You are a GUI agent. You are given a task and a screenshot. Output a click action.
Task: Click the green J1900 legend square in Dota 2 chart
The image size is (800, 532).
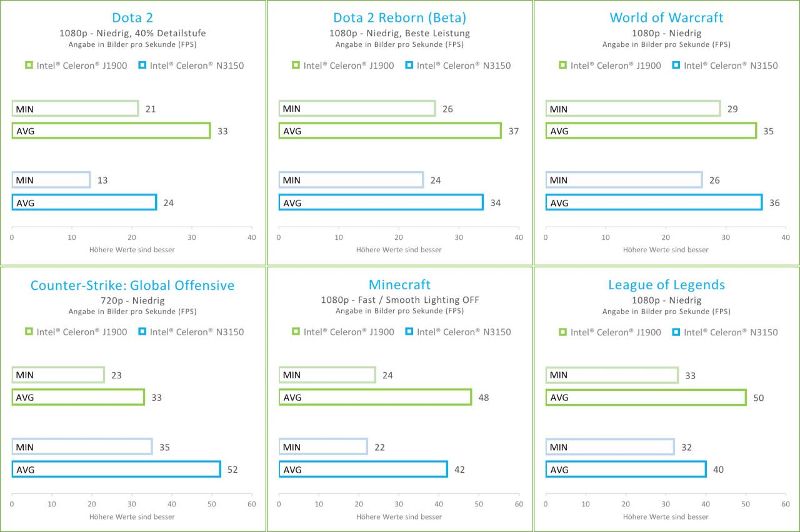click(x=29, y=65)
